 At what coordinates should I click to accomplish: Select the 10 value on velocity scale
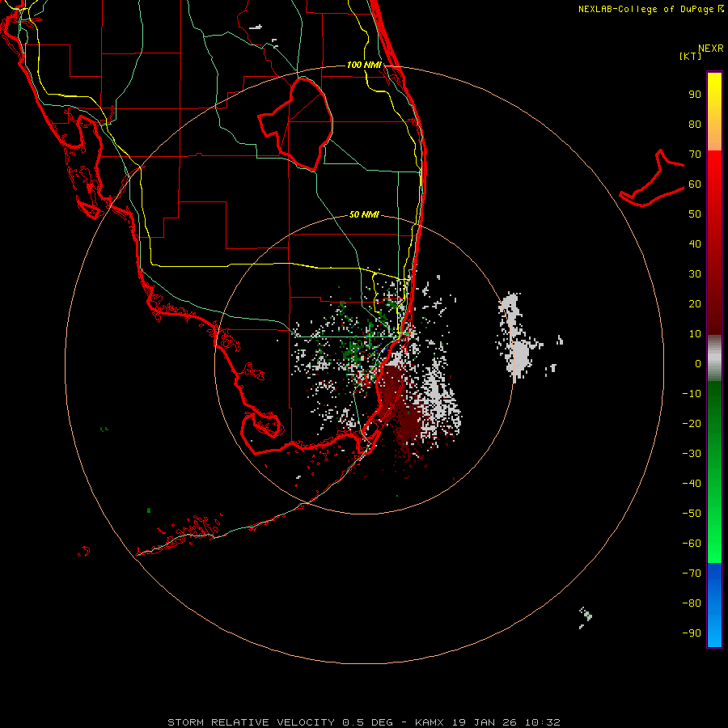(695, 334)
